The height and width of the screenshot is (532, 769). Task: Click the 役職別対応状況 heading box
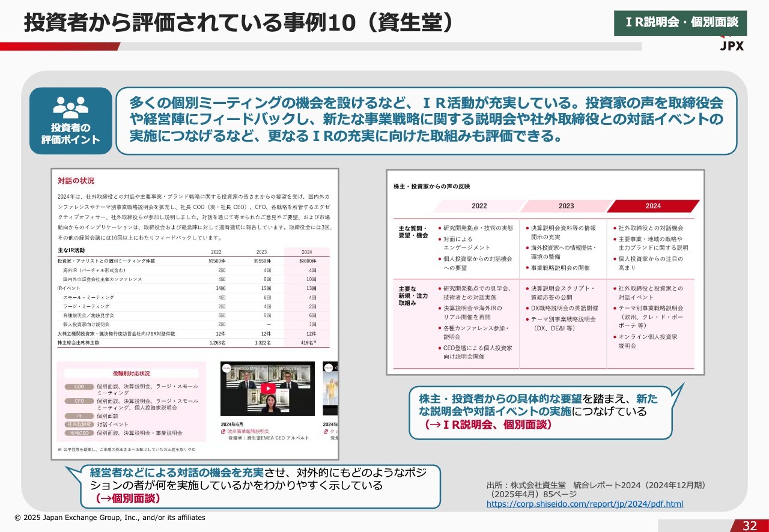131,373
